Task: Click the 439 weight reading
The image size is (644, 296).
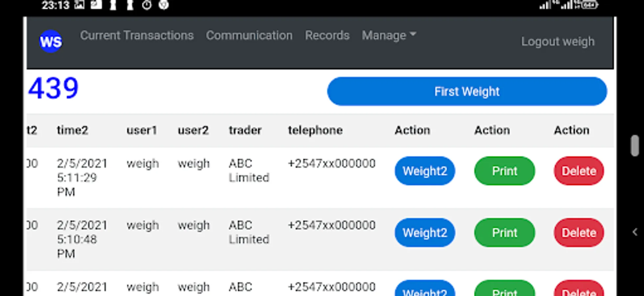Action: click(53, 88)
